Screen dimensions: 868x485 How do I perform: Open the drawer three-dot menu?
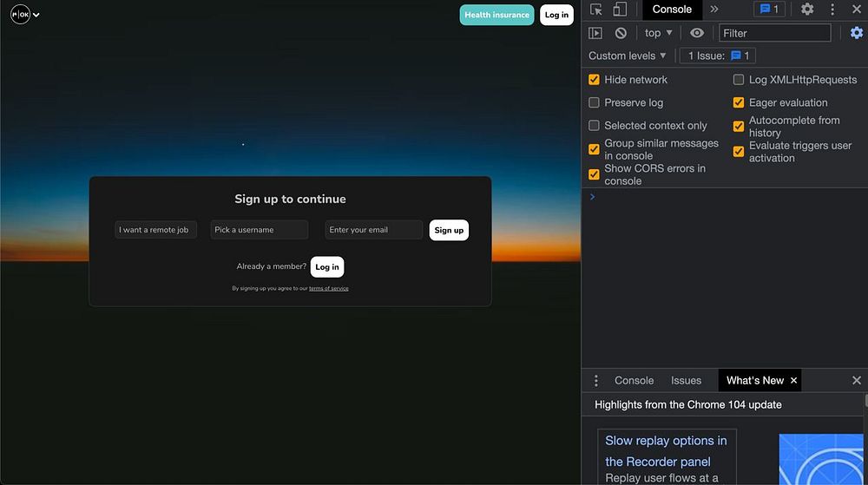point(596,381)
